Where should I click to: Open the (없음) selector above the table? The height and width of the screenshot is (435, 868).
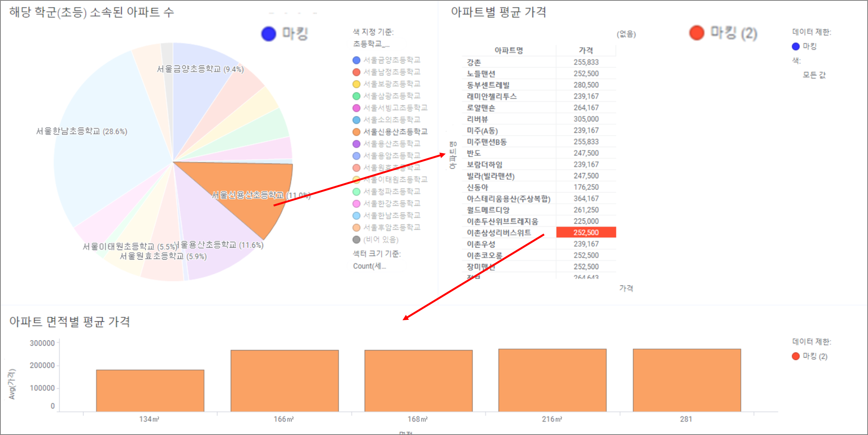tap(626, 34)
